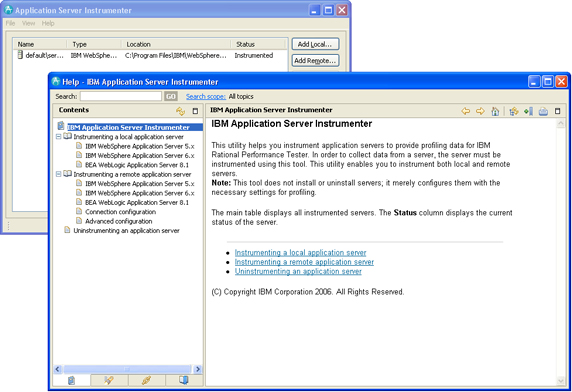Collapse Instrumenting a local application server node
Screen dimensions: 572x392
(x=58, y=137)
